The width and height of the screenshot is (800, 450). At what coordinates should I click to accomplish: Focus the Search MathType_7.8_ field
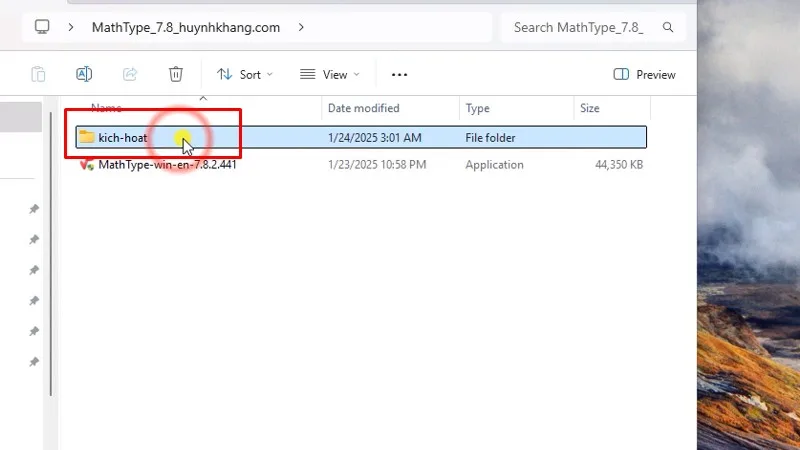coord(593,27)
